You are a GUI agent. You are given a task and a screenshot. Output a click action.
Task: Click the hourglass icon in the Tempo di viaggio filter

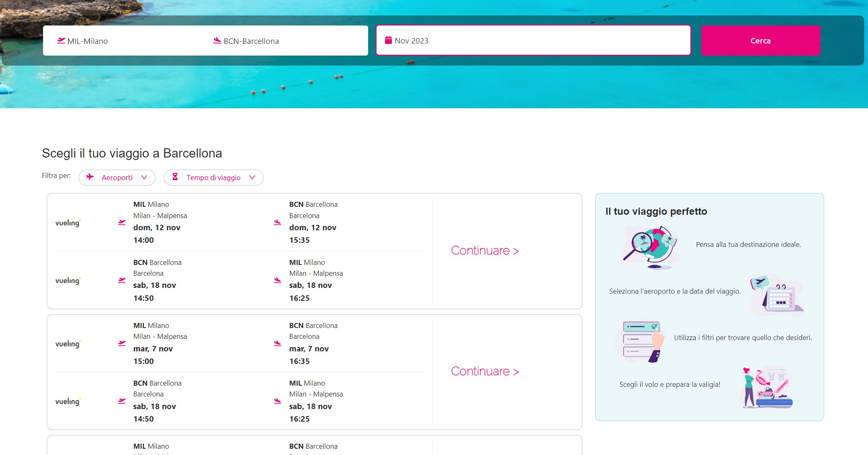(175, 177)
